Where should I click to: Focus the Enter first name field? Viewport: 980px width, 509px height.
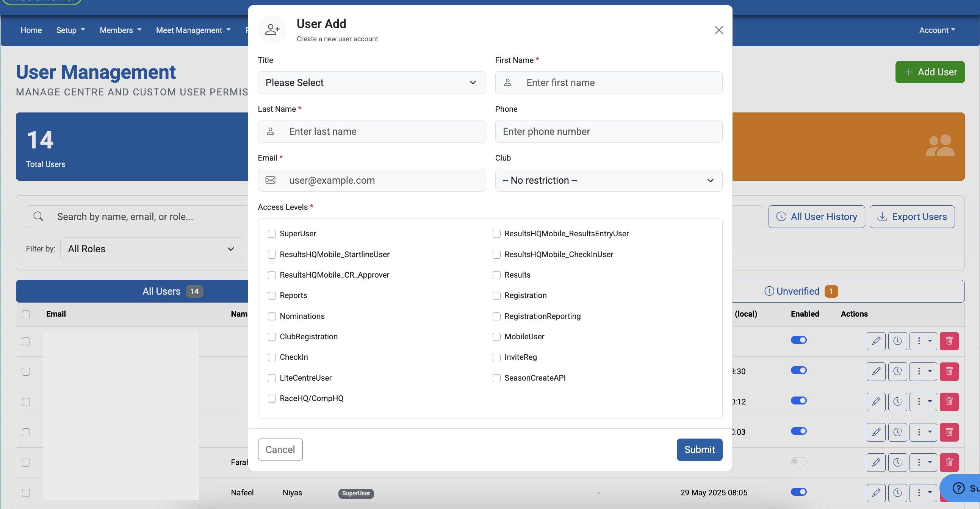[x=608, y=83]
